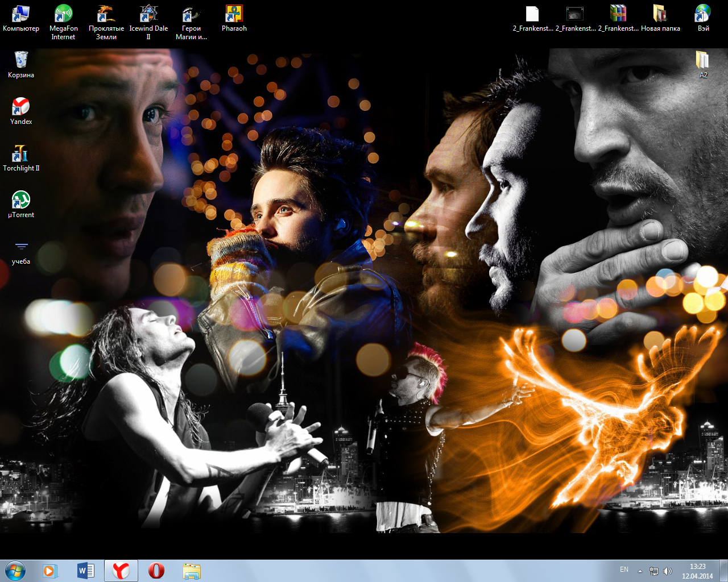The image size is (728, 582).
Task: Select the Проклятые Земли game shortcut
Action: 106,23
